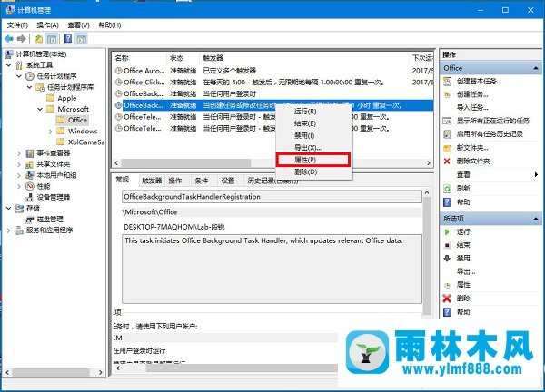
Task: Click green 运行 arrow icon under 所选项
Action: [447, 232]
